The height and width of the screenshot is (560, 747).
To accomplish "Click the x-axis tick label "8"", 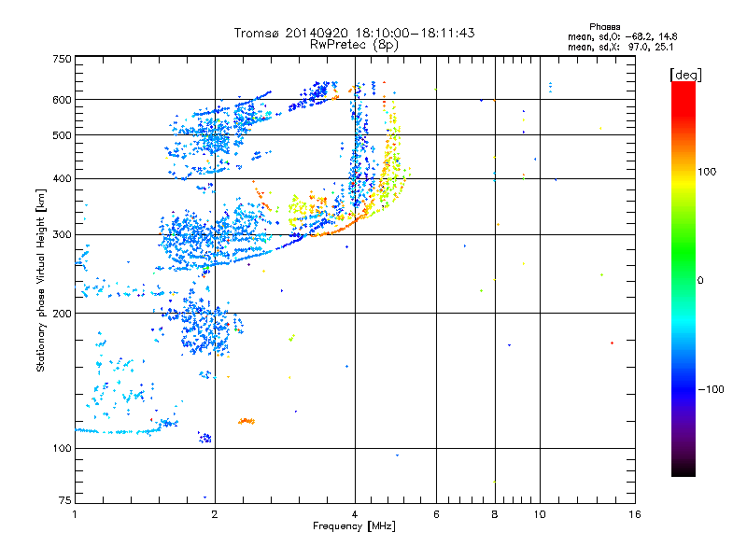I will pos(495,514).
